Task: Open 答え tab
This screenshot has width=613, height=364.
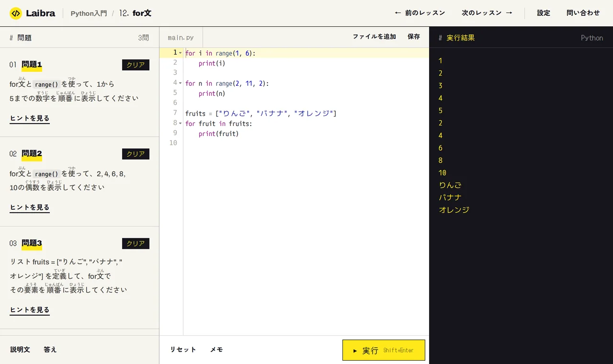Action: 50,350
